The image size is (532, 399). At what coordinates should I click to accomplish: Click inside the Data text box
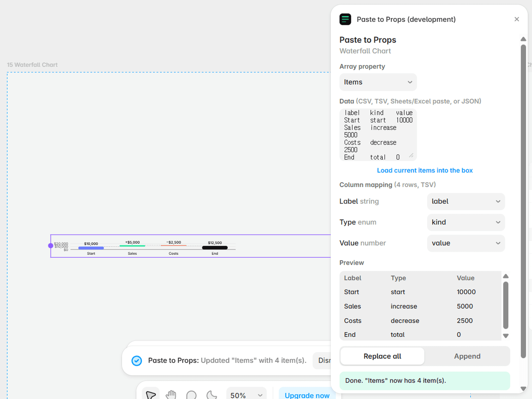tap(378, 135)
